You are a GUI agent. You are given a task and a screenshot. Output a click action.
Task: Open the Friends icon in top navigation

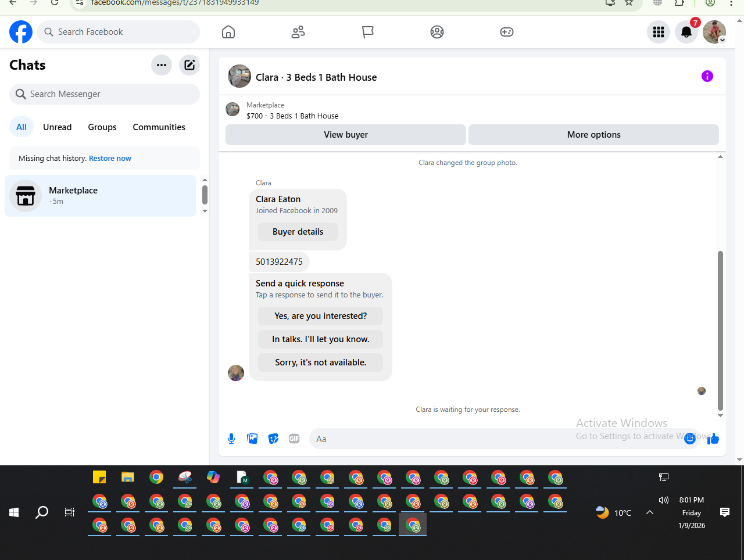pos(298,32)
